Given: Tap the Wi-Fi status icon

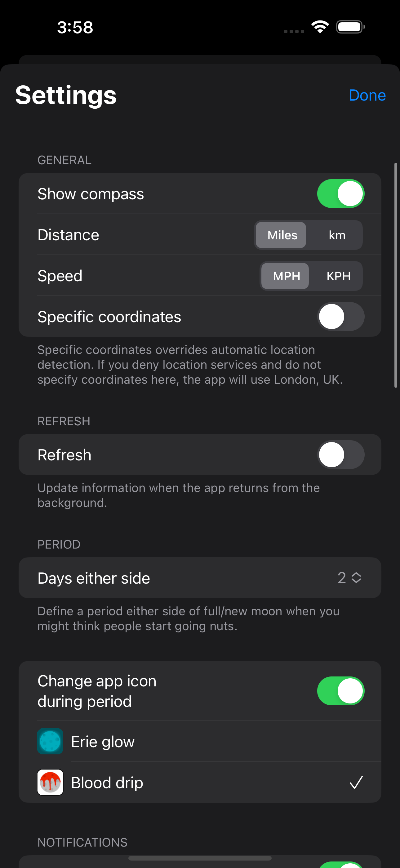Looking at the screenshot, I should coord(320,27).
